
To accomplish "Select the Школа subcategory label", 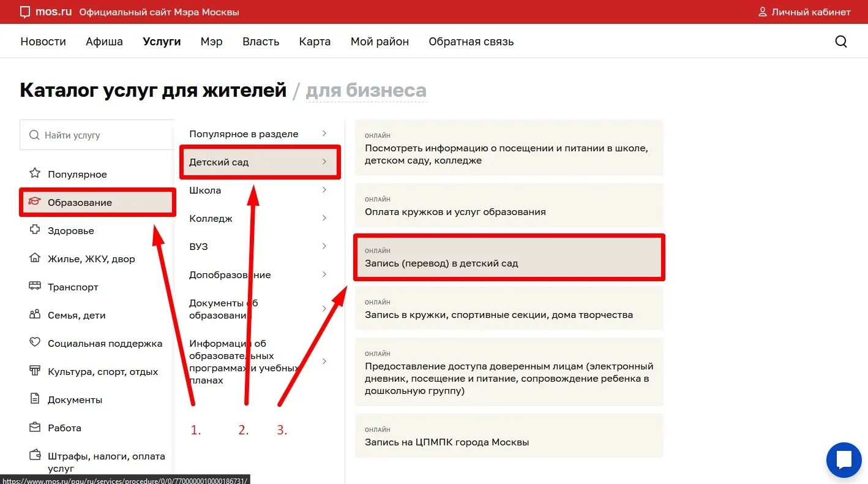I will (205, 191).
